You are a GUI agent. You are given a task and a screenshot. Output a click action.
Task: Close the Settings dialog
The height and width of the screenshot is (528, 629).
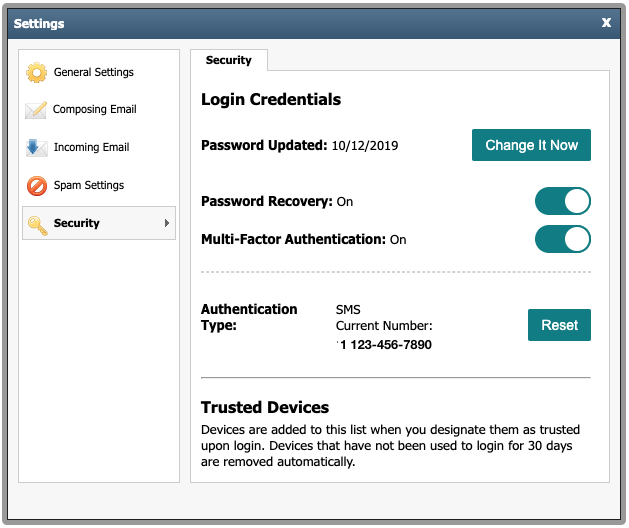pos(606,22)
